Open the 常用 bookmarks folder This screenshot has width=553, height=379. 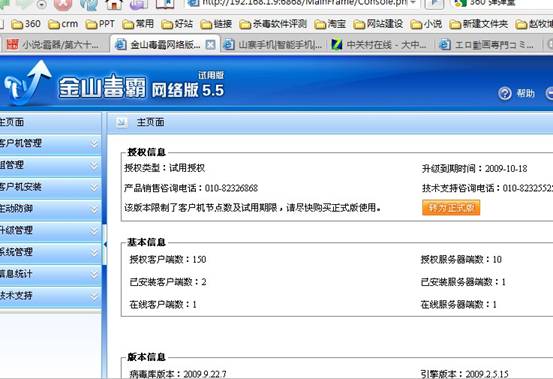(138, 24)
